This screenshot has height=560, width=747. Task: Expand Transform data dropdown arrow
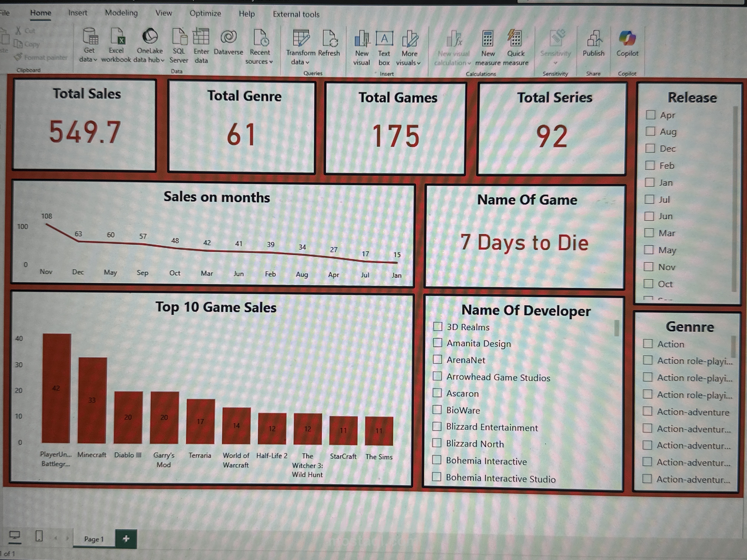(x=307, y=62)
